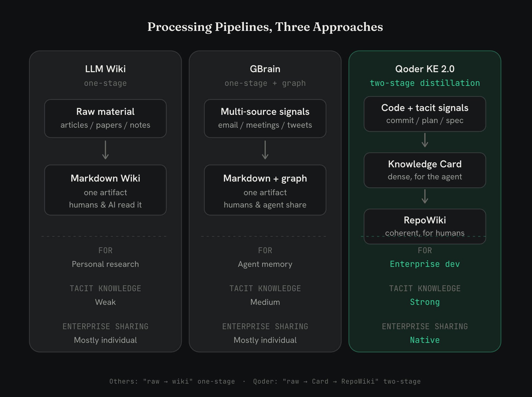Click the "GBrain" column heading
The height and width of the screenshot is (397, 532).
[x=265, y=69]
